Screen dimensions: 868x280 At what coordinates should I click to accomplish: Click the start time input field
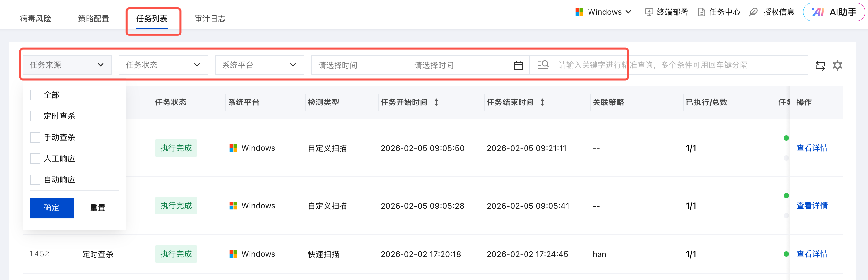coord(338,65)
